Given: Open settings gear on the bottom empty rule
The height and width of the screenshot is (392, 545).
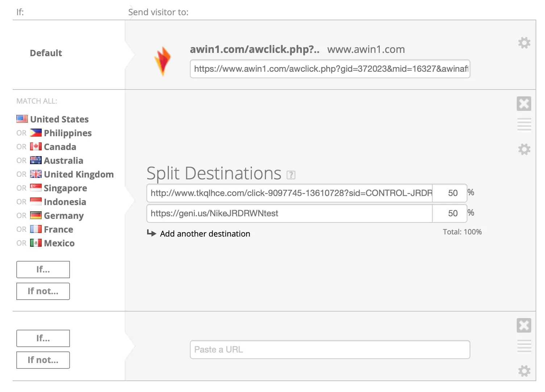Looking at the screenshot, I should coord(524,371).
